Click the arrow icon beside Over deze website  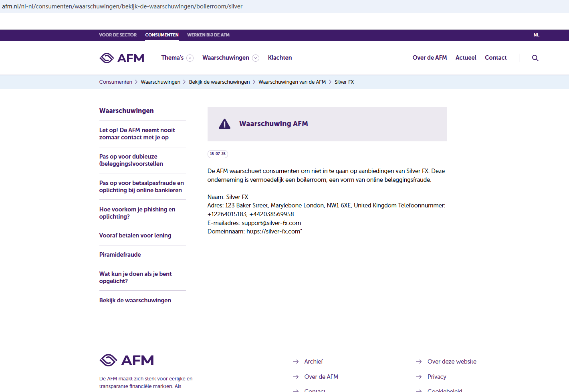(419, 362)
